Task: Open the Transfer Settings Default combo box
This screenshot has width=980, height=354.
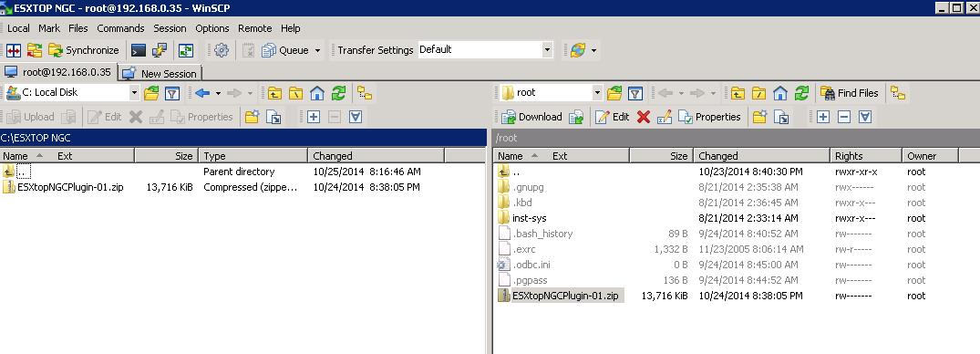Action: (486, 49)
